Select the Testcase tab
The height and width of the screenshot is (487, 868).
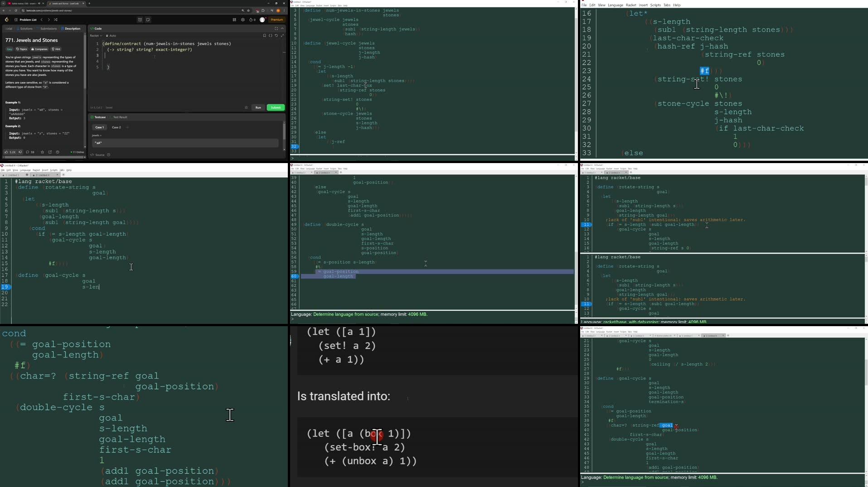(x=98, y=117)
